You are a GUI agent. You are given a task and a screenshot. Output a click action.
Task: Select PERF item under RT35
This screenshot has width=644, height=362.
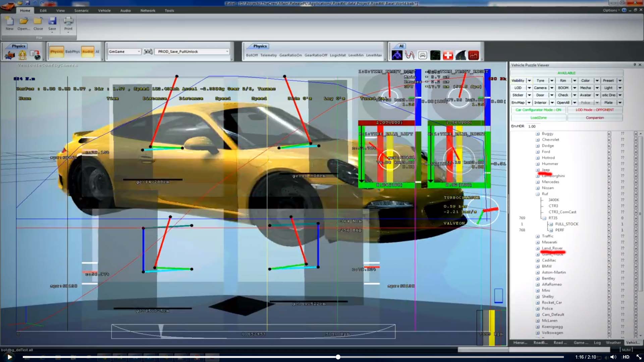(x=559, y=230)
